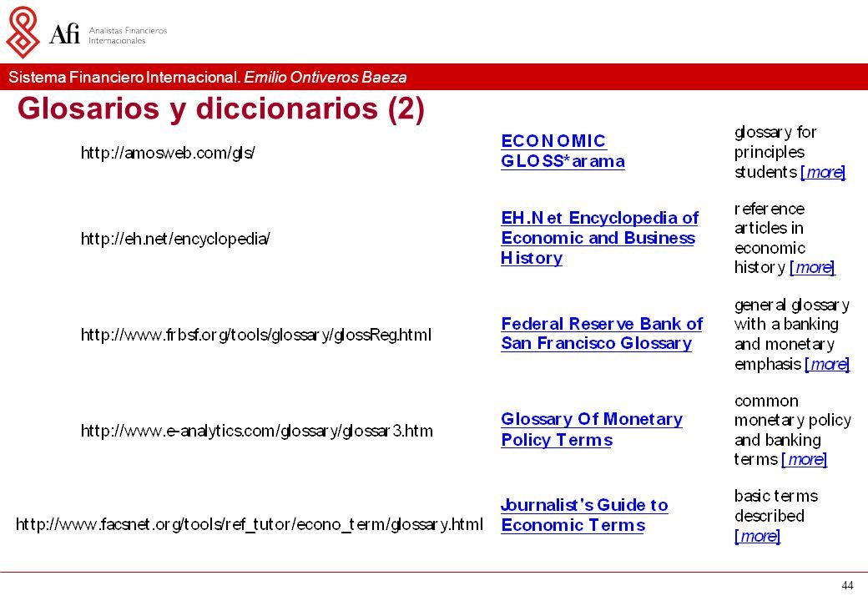
Task: Select the facsnet.org glossary URL text
Action: [249, 524]
